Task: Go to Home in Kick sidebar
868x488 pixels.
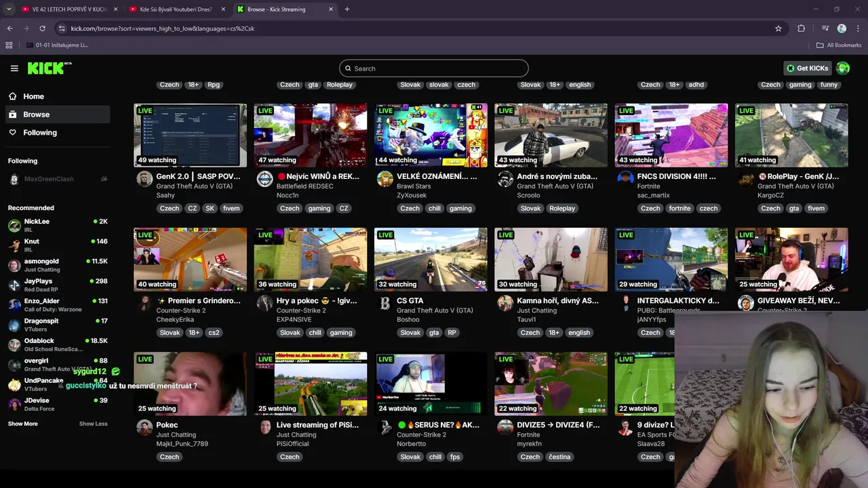Action: [57, 96]
